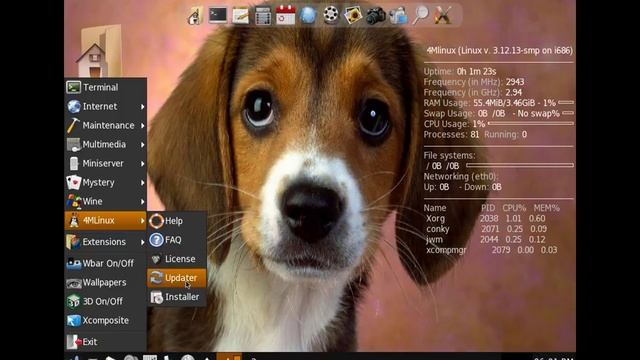Expand the Extensions submenu
This screenshot has width=640, height=360.
click(105, 242)
